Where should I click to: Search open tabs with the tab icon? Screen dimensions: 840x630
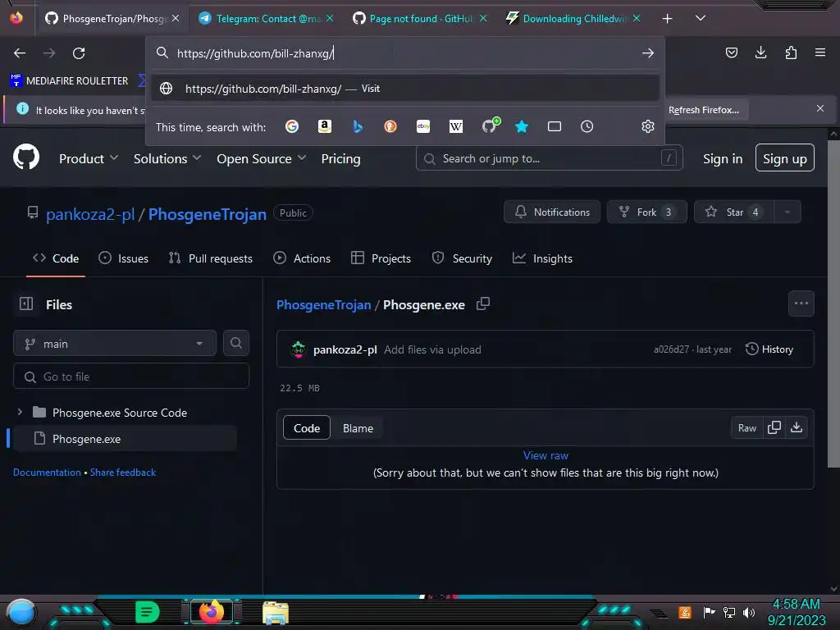555,126
